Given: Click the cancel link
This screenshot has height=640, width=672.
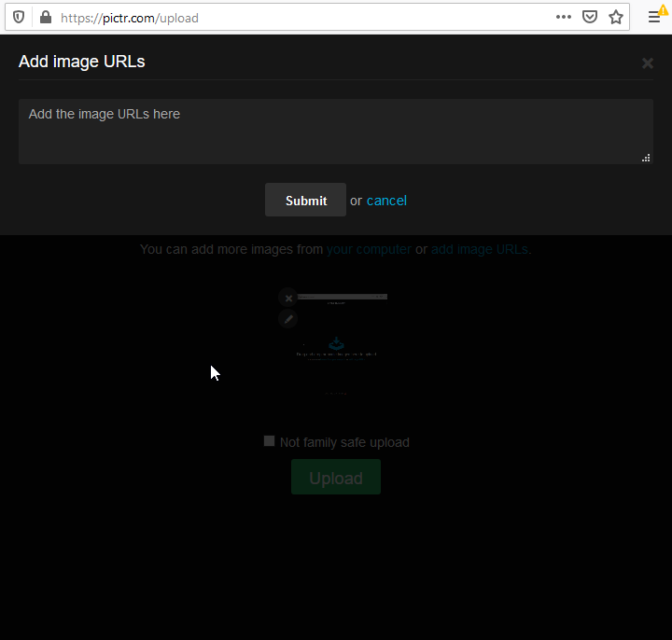Looking at the screenshot, I should tap(386, 201).
